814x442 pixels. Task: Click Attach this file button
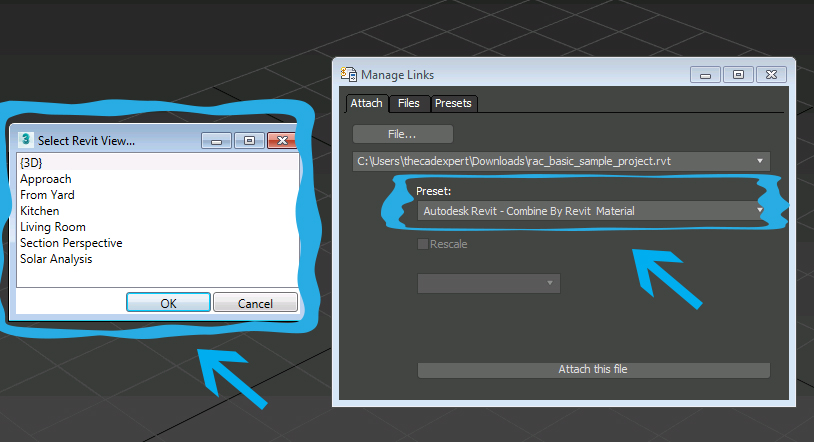point(593,369)
